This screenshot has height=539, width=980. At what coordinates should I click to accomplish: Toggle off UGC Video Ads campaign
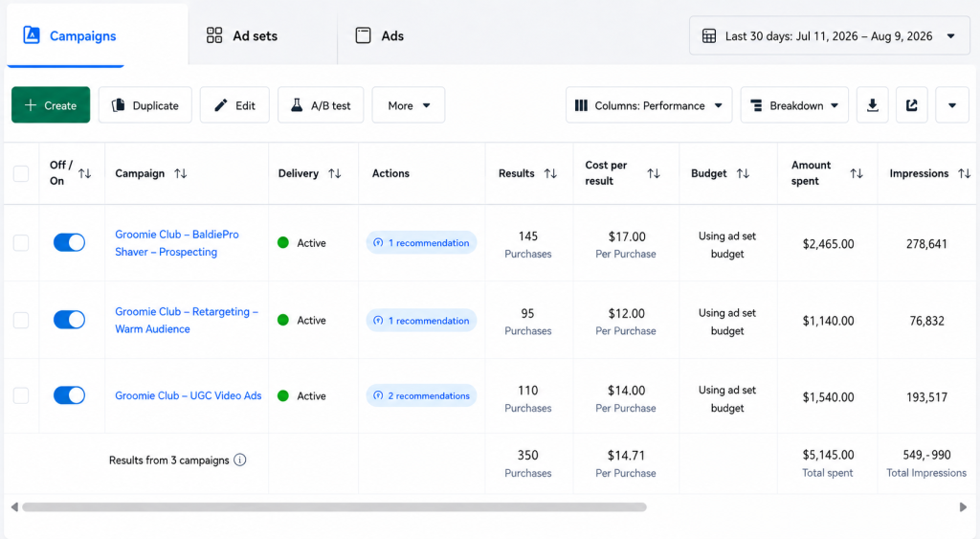(69, 395)
